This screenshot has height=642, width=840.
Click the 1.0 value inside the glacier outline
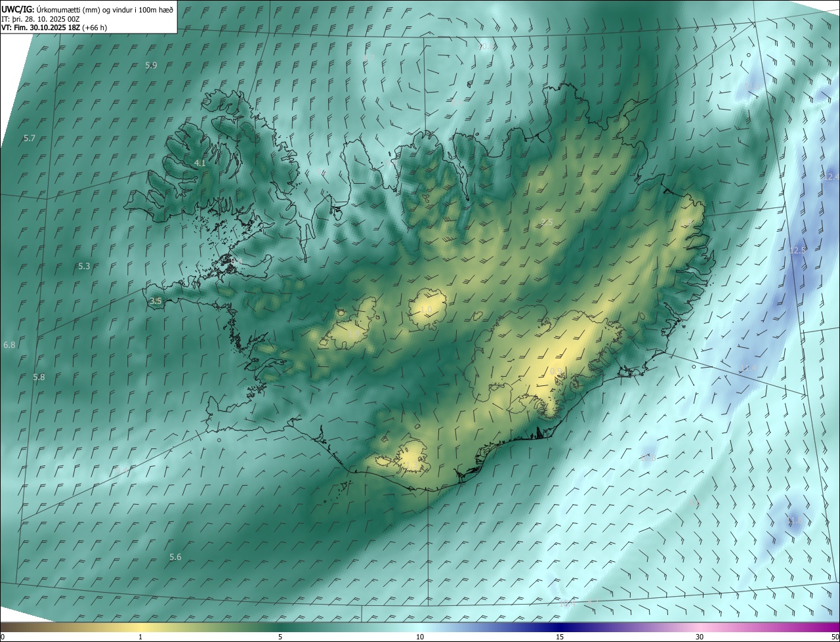(x=426, y=310)
